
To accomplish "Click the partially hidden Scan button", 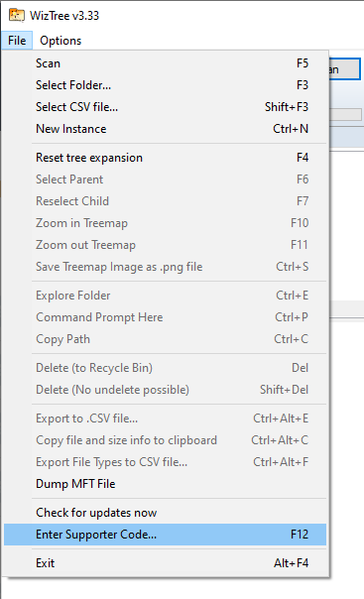I will pos(344,69).
